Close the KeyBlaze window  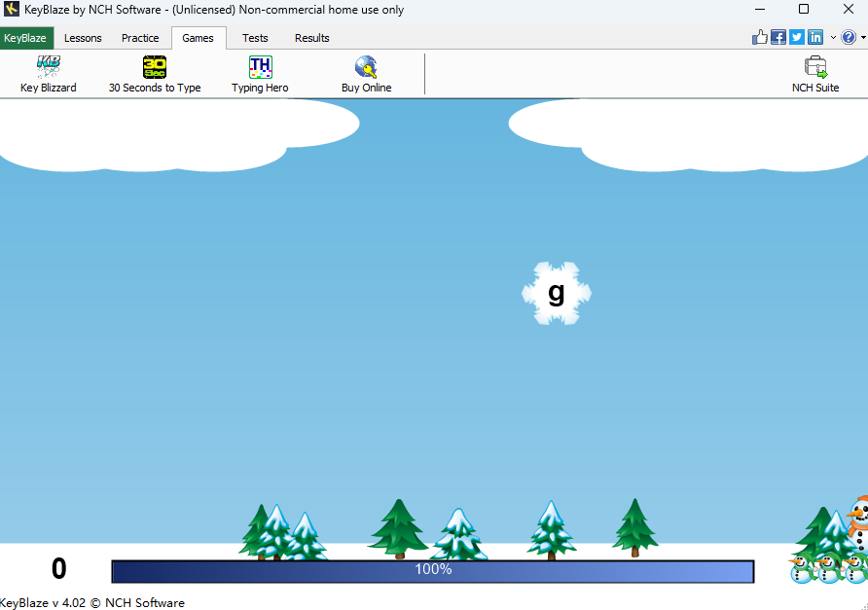click(x=849, y=10)
